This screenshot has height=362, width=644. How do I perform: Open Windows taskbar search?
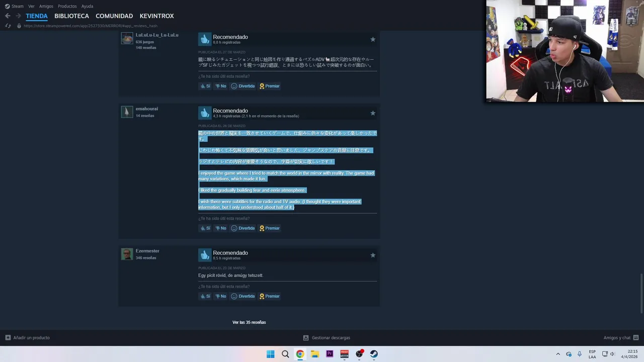[x=285, y=354]
